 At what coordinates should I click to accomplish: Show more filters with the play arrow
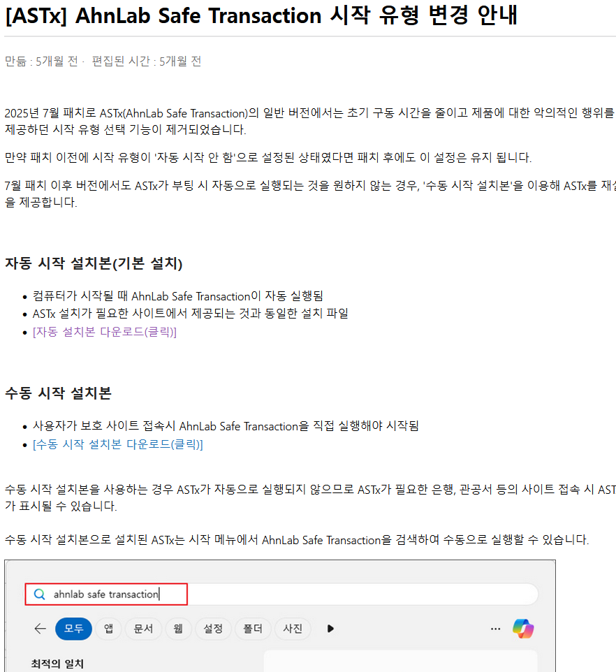330,629
